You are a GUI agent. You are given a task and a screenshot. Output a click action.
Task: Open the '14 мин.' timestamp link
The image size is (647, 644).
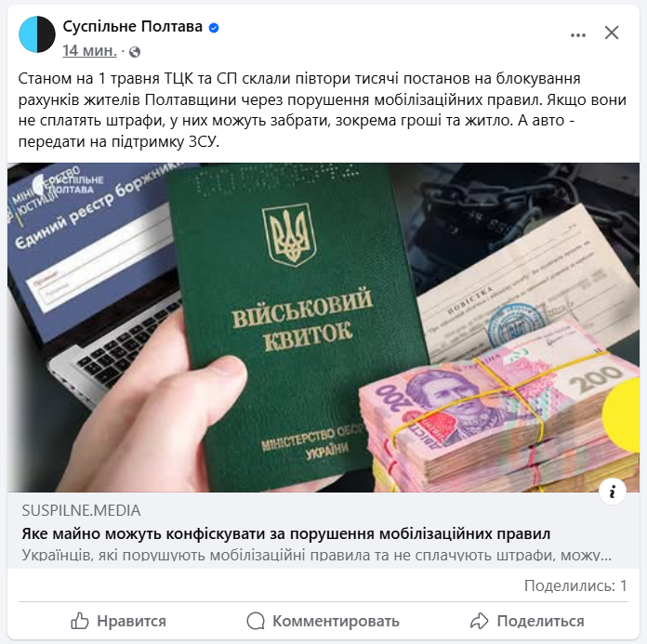point(89,50)
